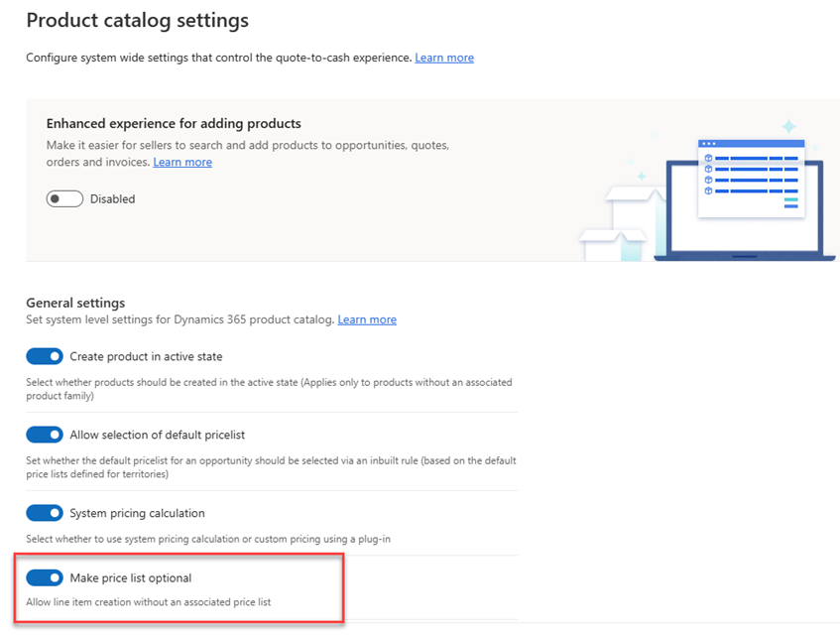Click the Product catalog settings page title
The image size is (840, 635).
click(138, 21)
